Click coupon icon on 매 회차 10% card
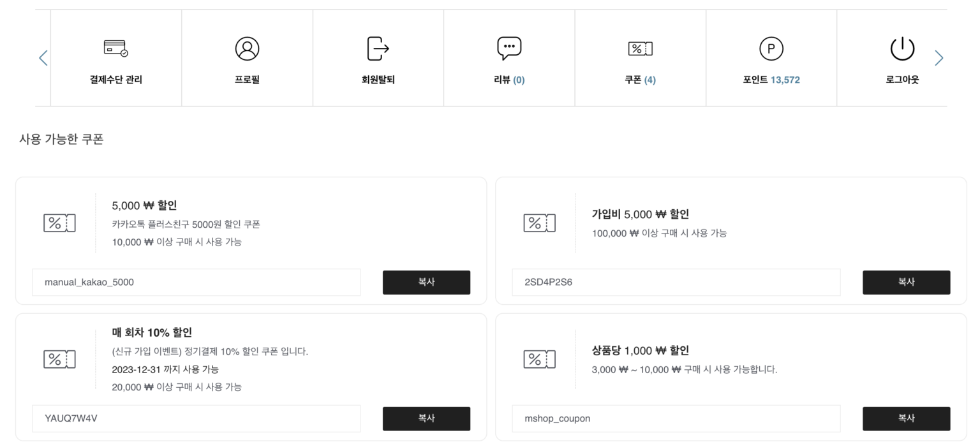Image resolution: width=980 pixels, height=442 pixels. (59, 359)
